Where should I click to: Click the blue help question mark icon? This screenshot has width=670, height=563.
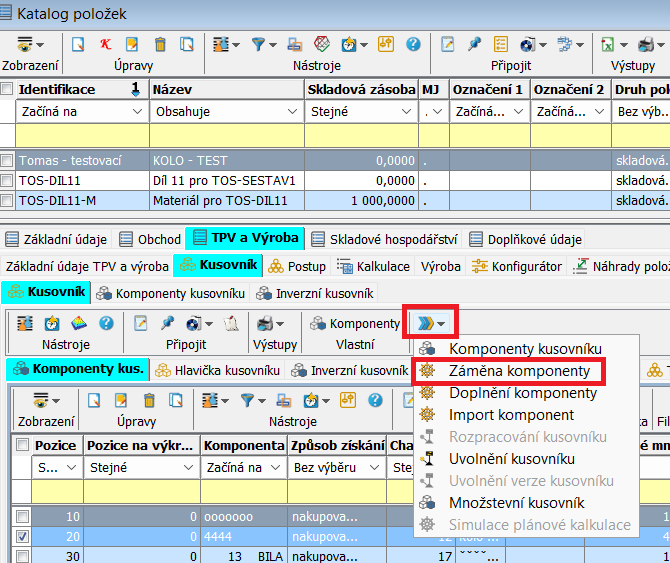[413, 44]
